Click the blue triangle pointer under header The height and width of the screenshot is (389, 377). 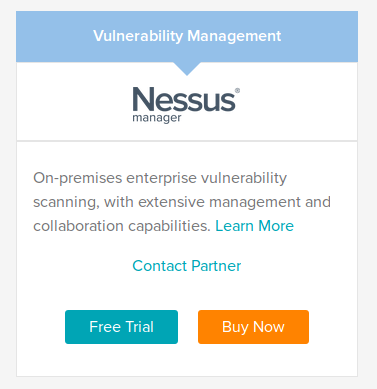pyautogui.click(x=187, y=69)
